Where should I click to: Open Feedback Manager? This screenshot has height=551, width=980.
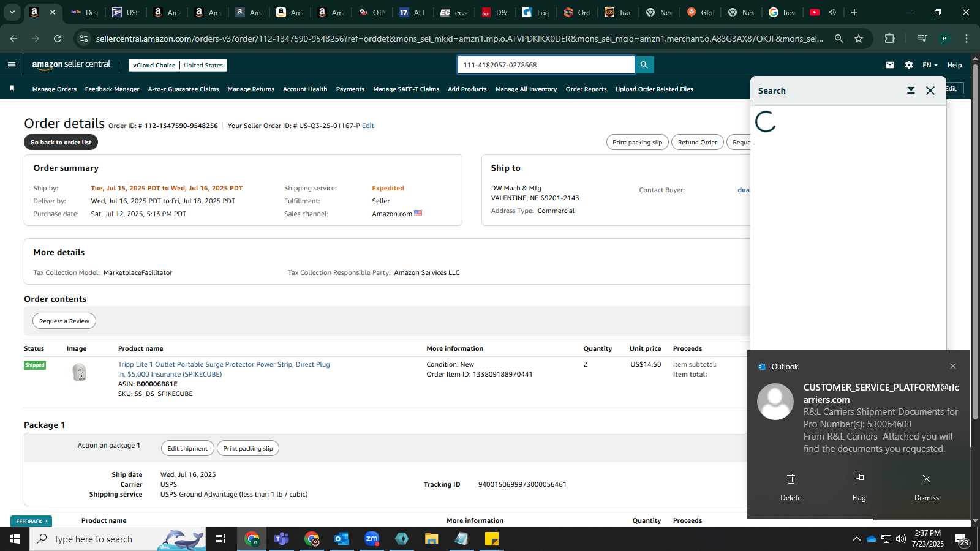tap(112, 89)
